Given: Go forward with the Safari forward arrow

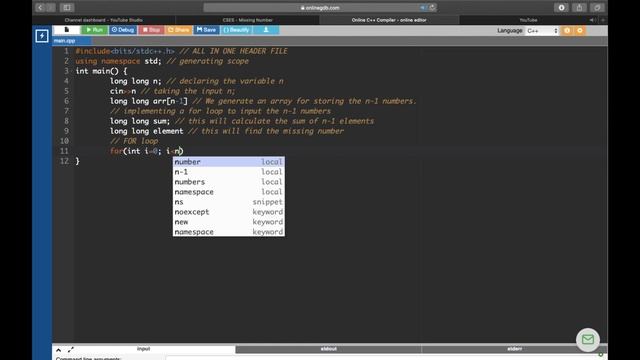Looking at the screenshot, I should point(51,7).
